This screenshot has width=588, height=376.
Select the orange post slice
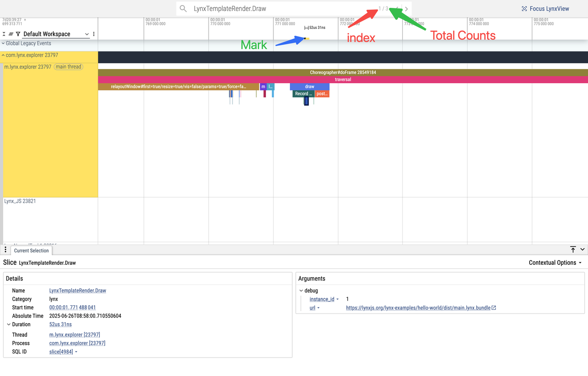[322, 94]
